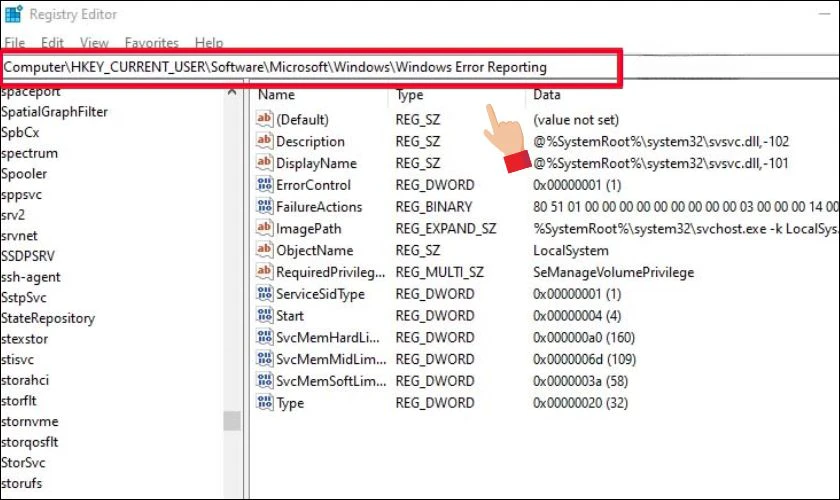
Task: Click the ObjectName string icon
Action: [x=265, y=250]
